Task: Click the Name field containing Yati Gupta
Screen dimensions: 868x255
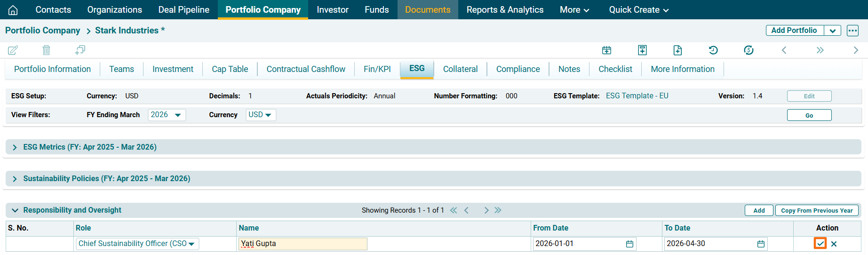Action: (303, 244)
